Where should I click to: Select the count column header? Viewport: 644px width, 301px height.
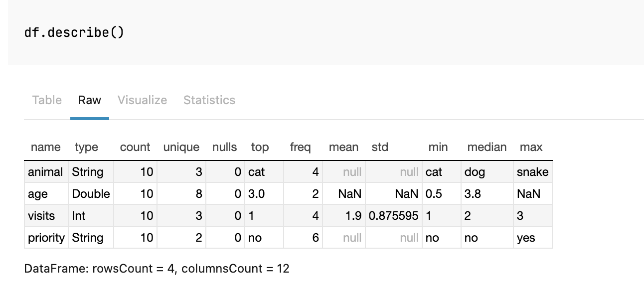(135, 147)
